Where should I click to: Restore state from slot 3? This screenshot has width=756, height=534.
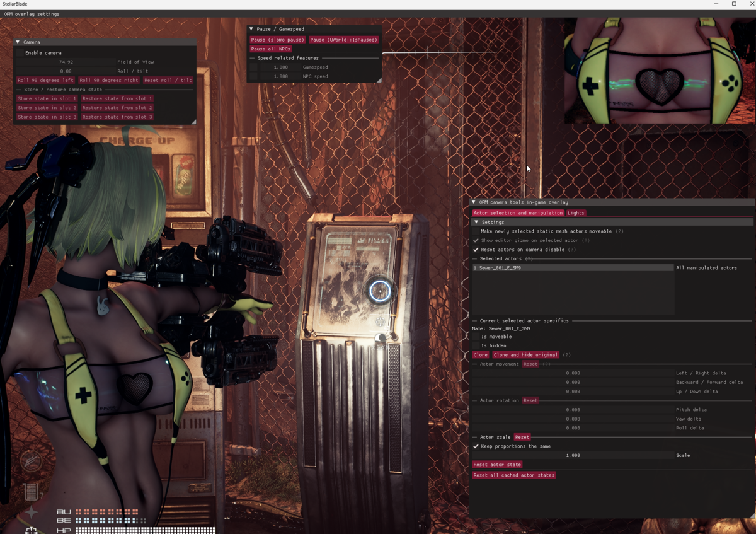pos(117,117)
